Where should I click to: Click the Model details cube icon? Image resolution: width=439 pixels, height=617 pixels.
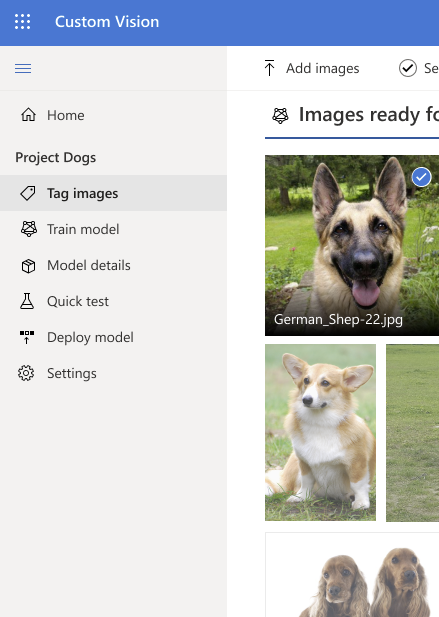click(x=28, y=266)
